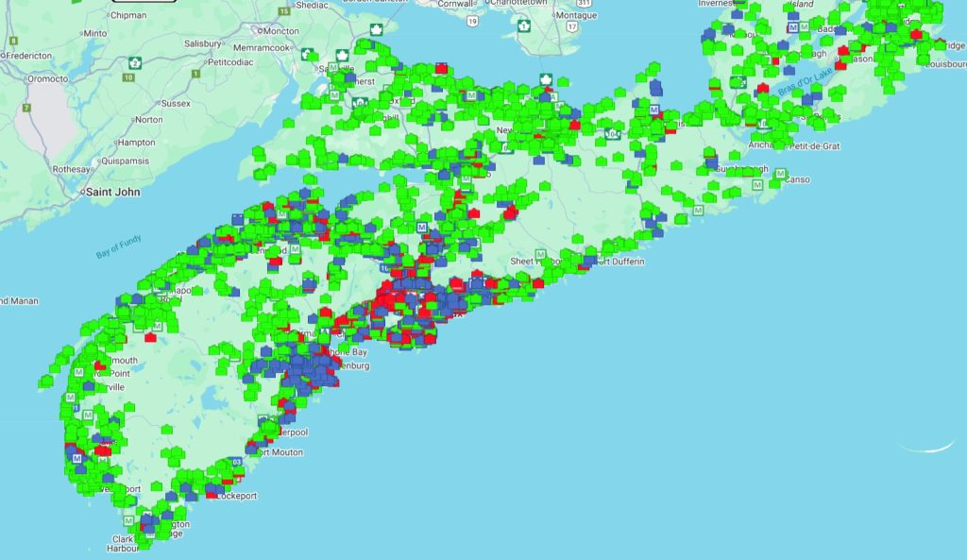
Task: Click a blue listing marker near Liverpool
Action: tap(289, 416)
